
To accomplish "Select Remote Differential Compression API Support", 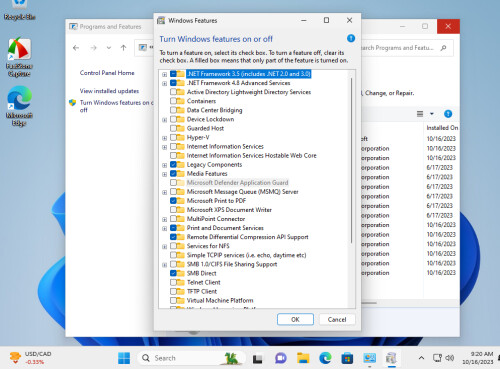I will coord(247,237).
